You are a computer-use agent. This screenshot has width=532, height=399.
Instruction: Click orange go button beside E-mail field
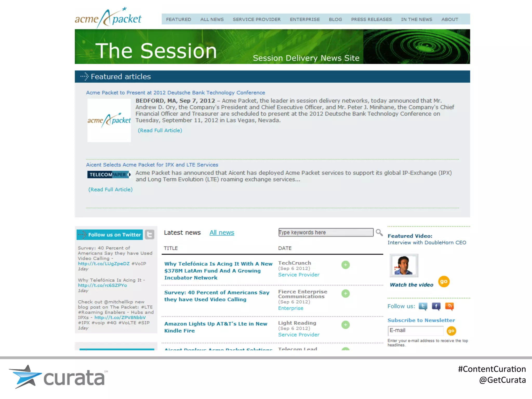click(x=451, y=331)
